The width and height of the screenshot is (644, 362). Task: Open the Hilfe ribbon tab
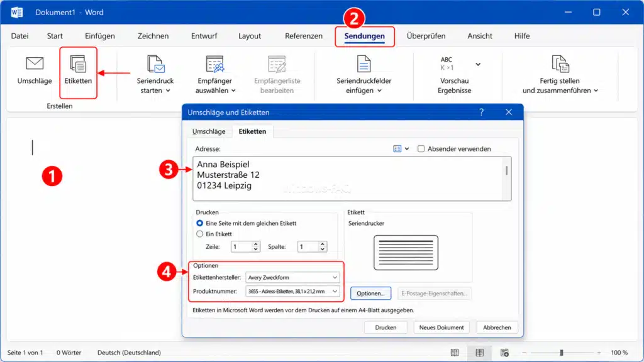[x=522, y=36]
